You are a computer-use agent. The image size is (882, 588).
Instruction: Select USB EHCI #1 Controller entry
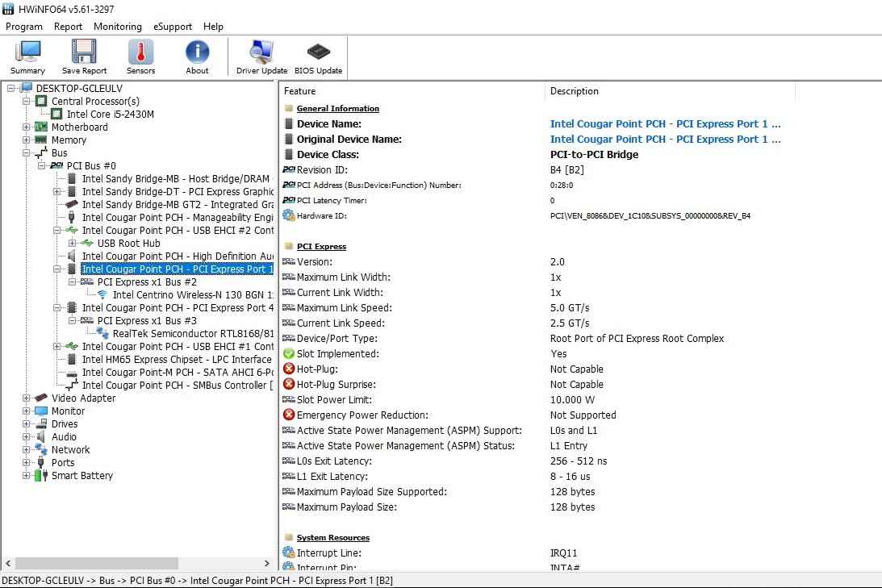click(178, 347)
